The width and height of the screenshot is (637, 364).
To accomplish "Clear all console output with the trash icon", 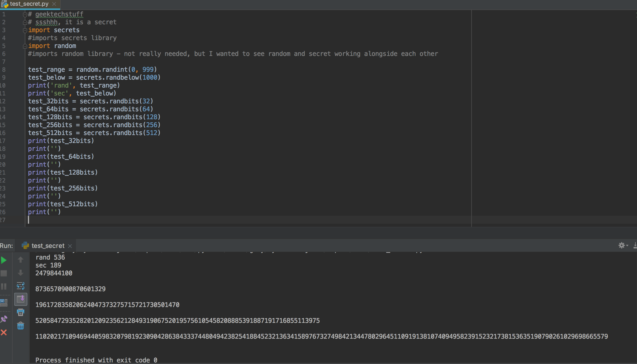I will [x=21, y=326].
